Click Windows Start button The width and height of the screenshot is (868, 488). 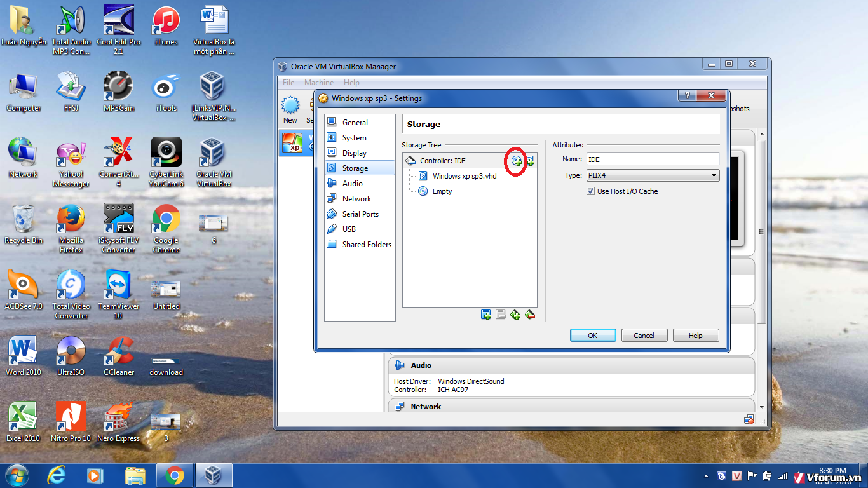coord(16,475)
